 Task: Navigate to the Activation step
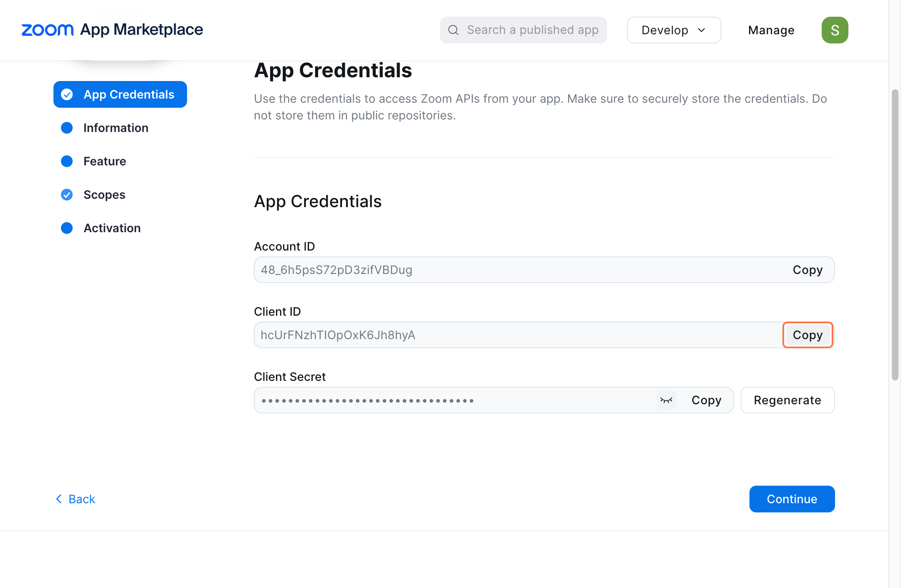[112, 228]
